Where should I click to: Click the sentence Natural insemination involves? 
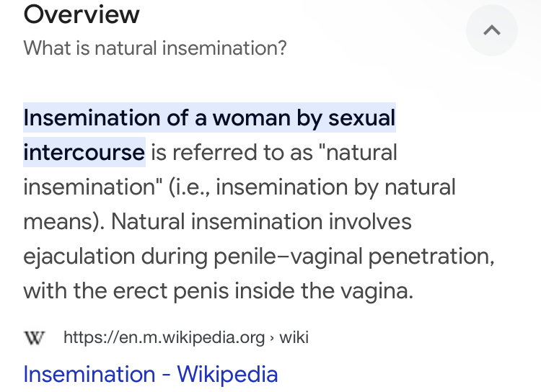coord(261,221)
